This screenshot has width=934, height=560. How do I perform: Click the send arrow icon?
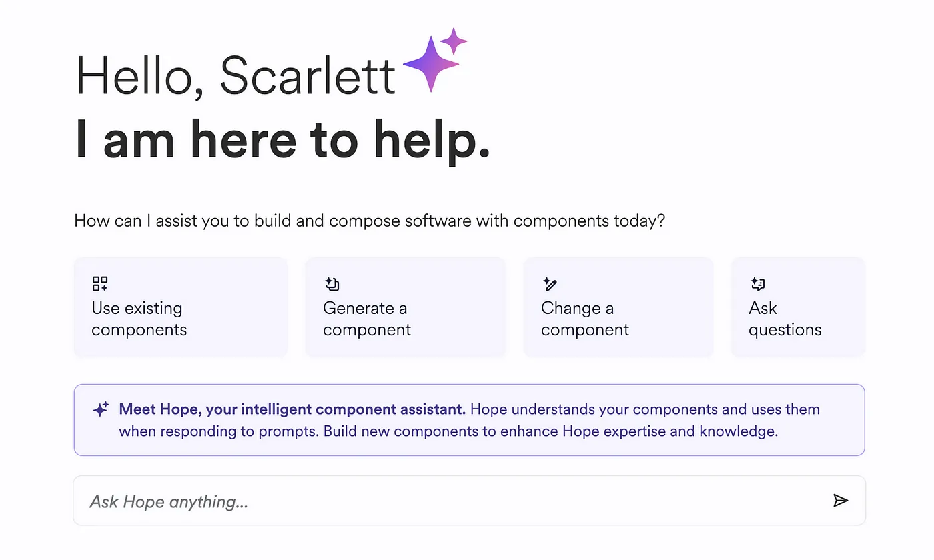pos(841,501)
